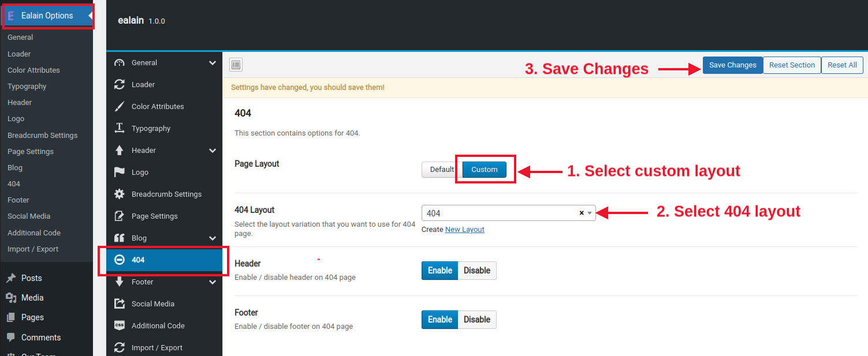Screen dimensions: 868x356
Task: Click the 404 minus-circle icon
Action: [120, 260]
